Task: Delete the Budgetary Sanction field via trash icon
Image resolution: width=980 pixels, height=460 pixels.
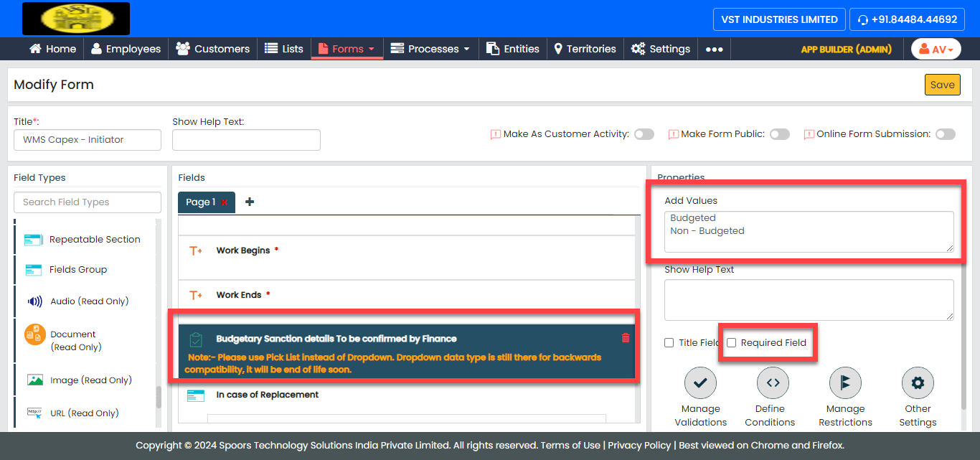Action: (625, 338)
